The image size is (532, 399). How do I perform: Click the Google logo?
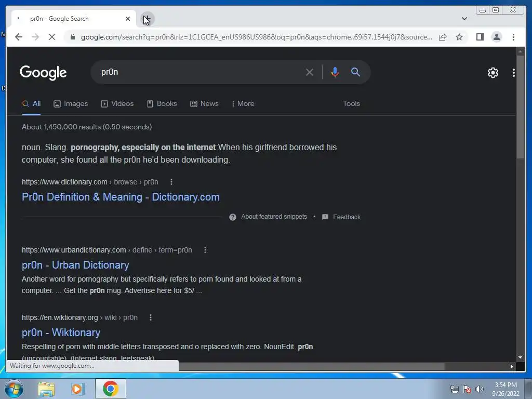43,73
